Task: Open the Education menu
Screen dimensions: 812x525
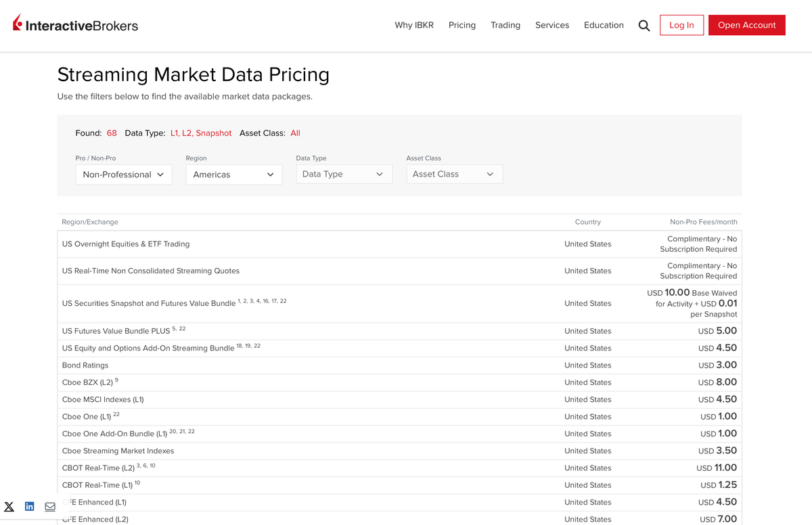Action: [604, 25]
